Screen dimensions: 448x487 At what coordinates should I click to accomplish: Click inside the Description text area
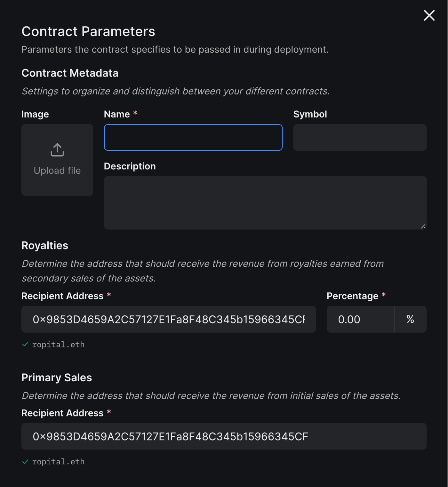[265, 203]
